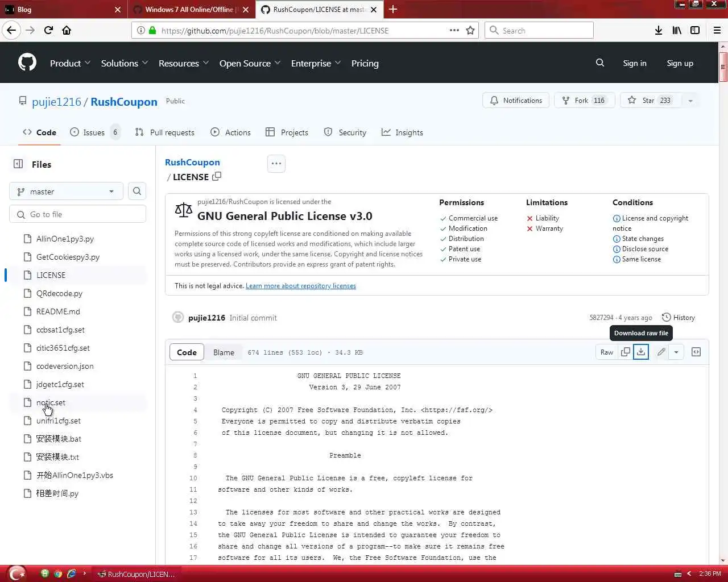This screenshot has height=582, width=728.
Task: Click the Pricing link
Action: pos(365,63)
